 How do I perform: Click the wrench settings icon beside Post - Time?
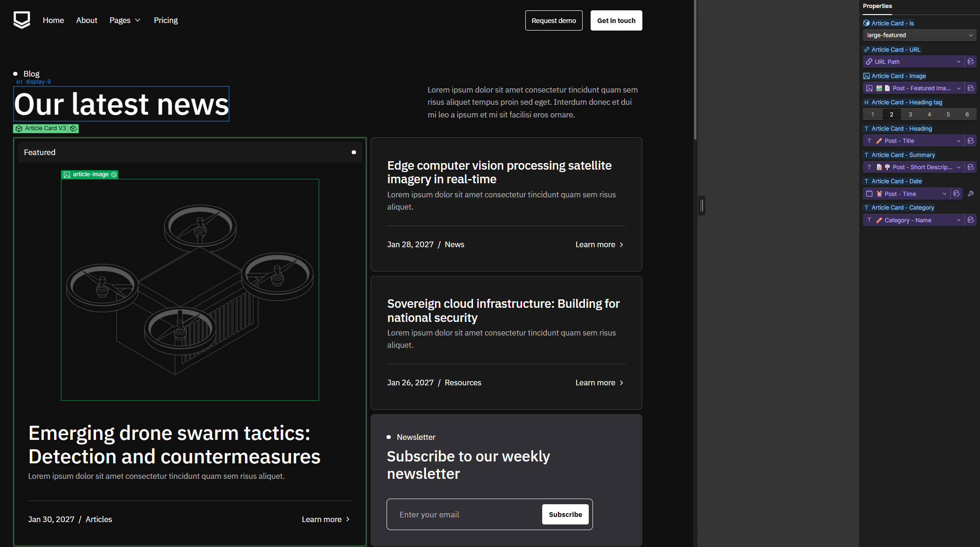[971, 194]
